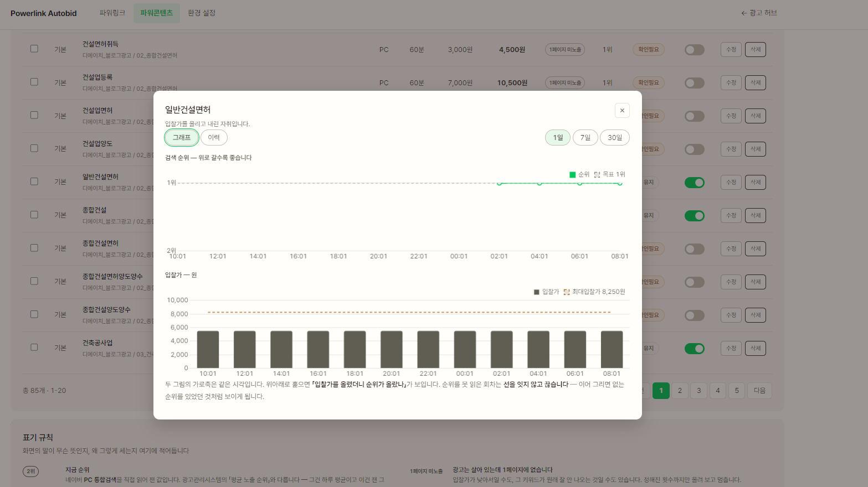Go back via 광고 허브 link
This screenshot has height=487, width=868.
tap(759, 13)
